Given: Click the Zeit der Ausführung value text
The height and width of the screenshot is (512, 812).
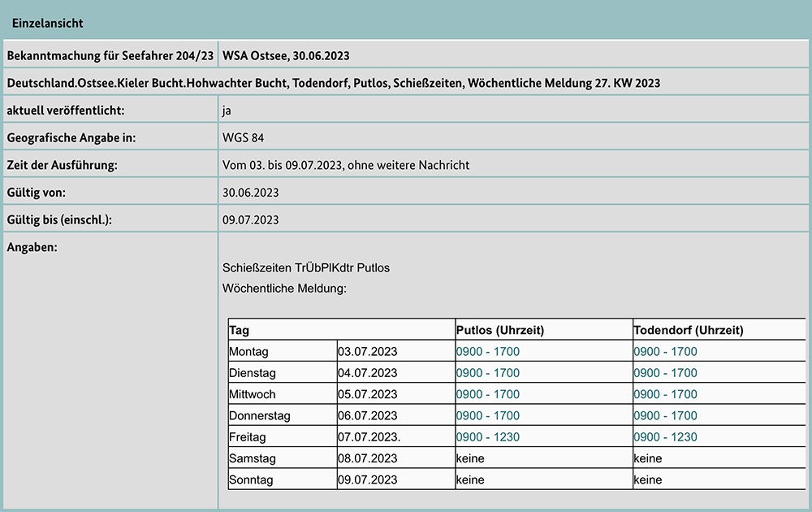Looking at the screenshot, I should click(345, 165).
